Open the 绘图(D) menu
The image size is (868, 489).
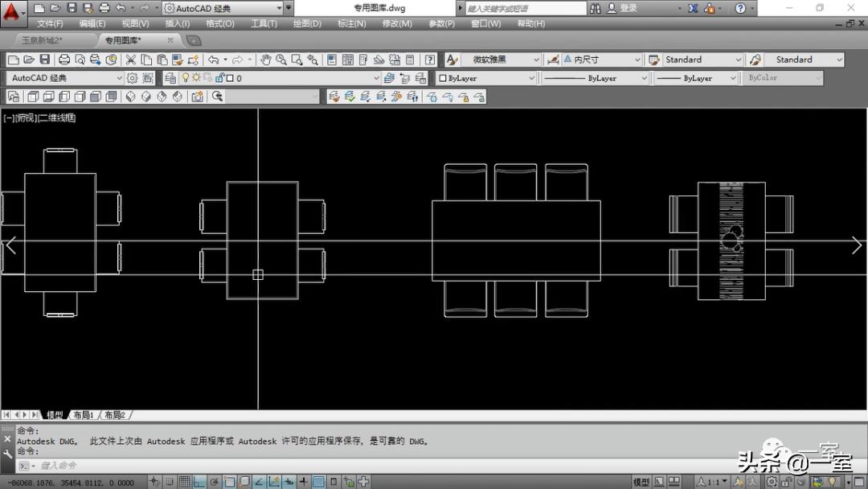click(x=307, y=23)
